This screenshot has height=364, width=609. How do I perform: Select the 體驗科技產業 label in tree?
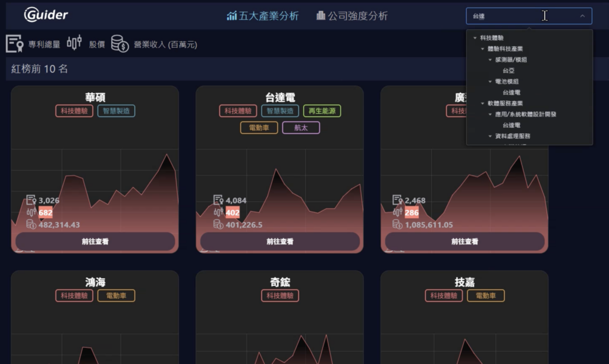506,49
